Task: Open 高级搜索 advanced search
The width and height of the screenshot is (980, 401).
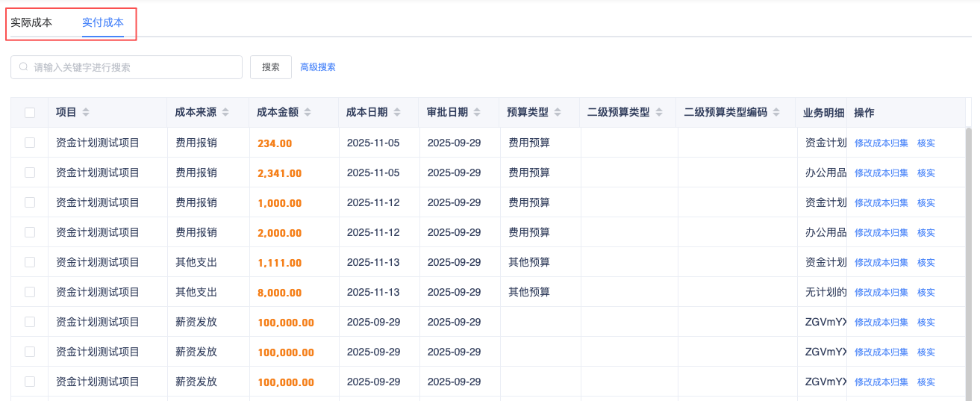Action: click(318, 67)
